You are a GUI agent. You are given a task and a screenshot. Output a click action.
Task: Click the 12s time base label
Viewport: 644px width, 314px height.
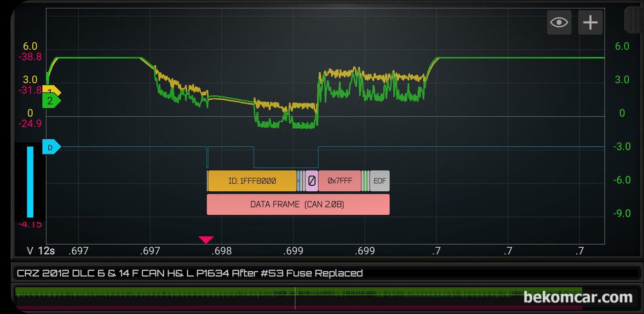point(46,251)
